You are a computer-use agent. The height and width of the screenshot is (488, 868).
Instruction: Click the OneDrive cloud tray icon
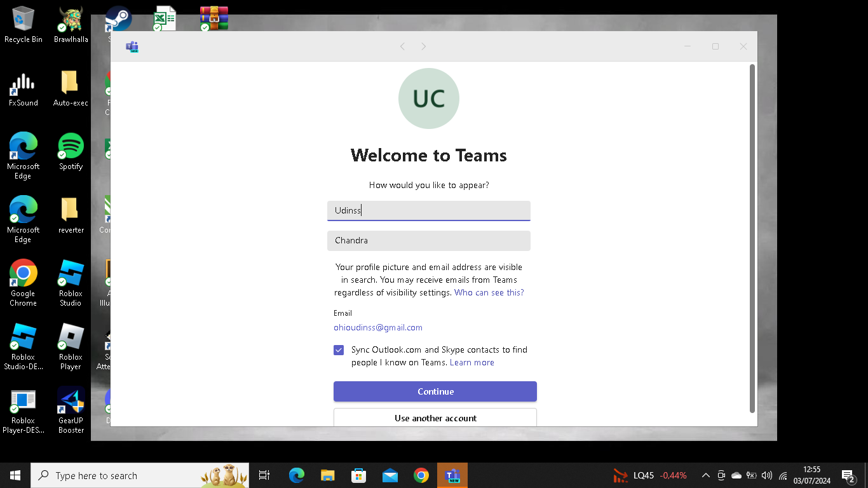(736, 475)
